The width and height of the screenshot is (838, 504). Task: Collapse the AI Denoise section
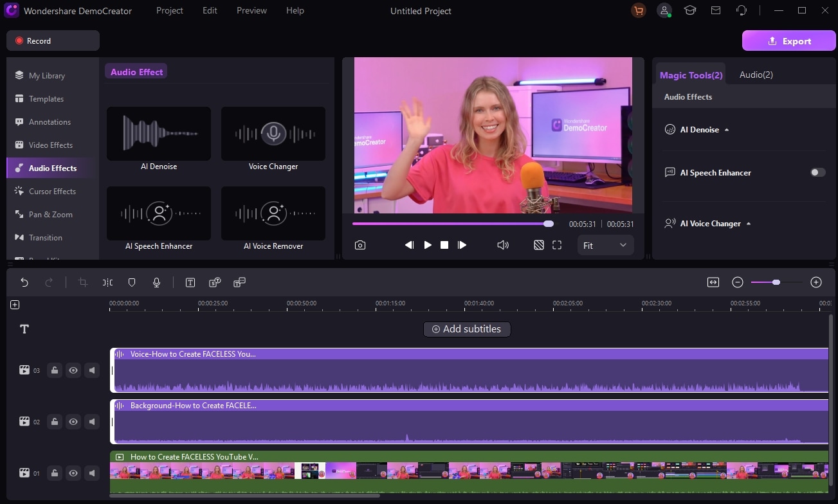tap(727, 130)
